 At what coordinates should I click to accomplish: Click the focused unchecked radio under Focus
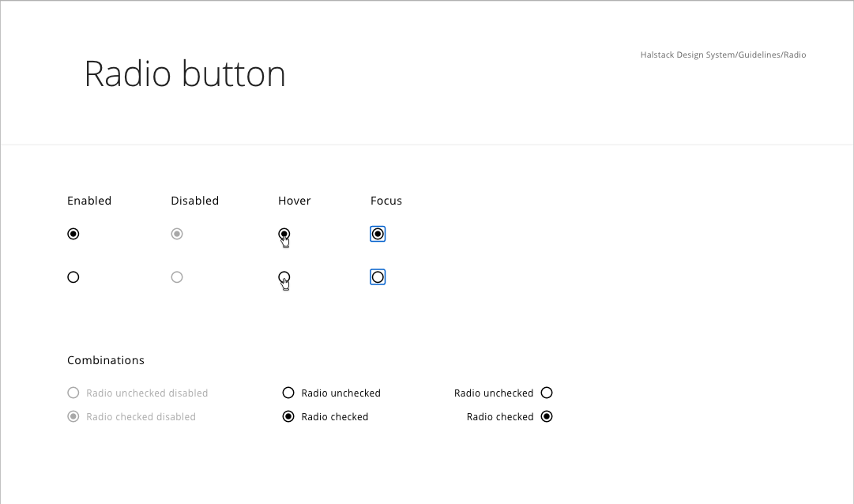[377, 276]
